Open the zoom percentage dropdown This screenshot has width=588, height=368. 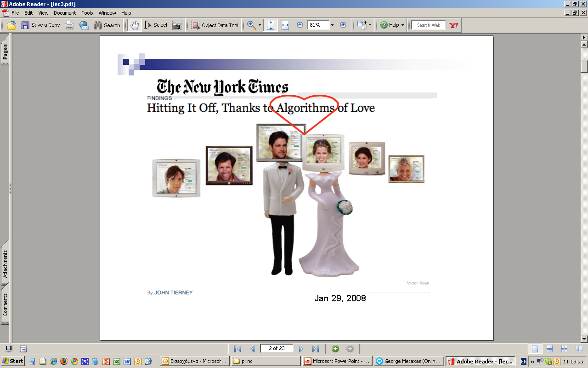coord(333,25)
